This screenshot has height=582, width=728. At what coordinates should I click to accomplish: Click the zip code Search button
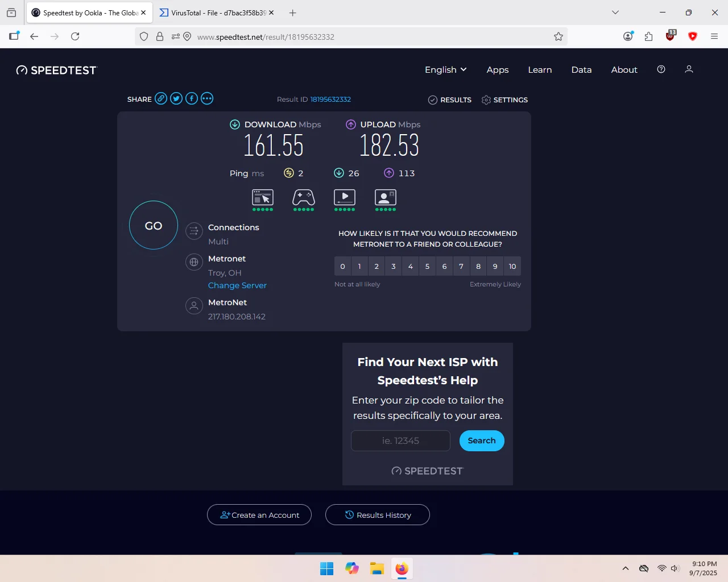pos(482,440)
